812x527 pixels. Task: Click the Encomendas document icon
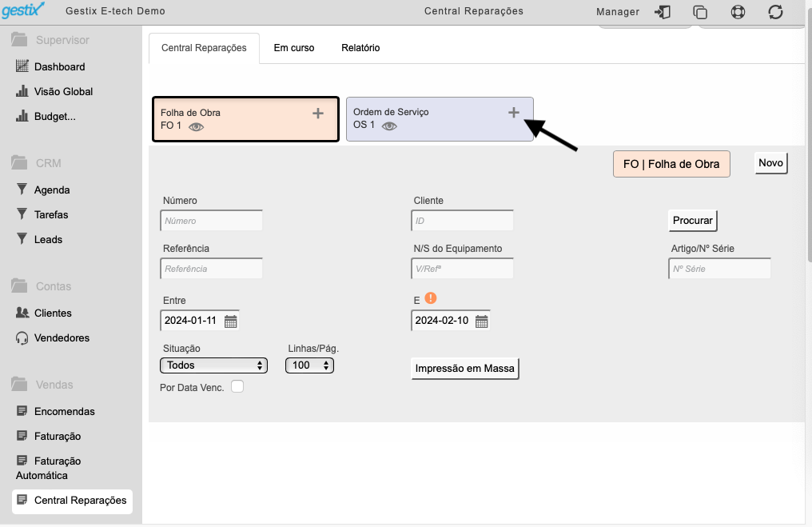pos(22,411)
